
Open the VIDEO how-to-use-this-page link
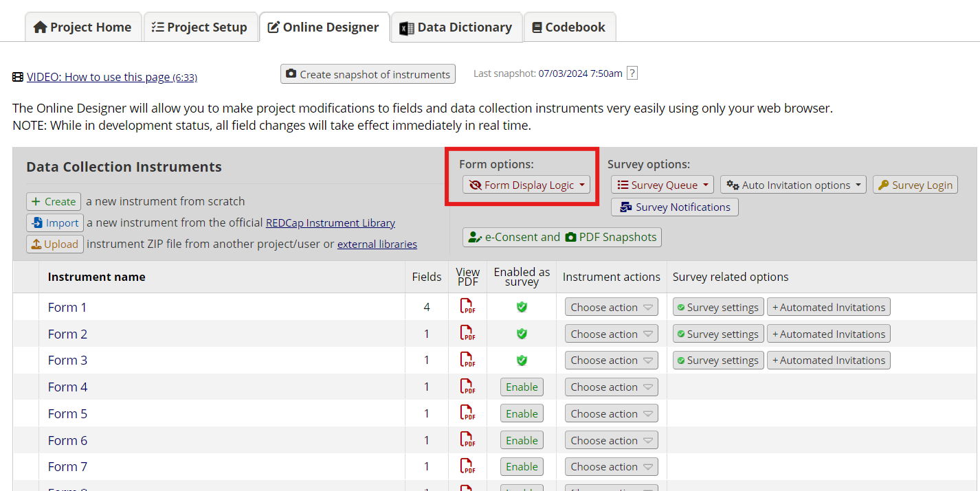[112, 76]
